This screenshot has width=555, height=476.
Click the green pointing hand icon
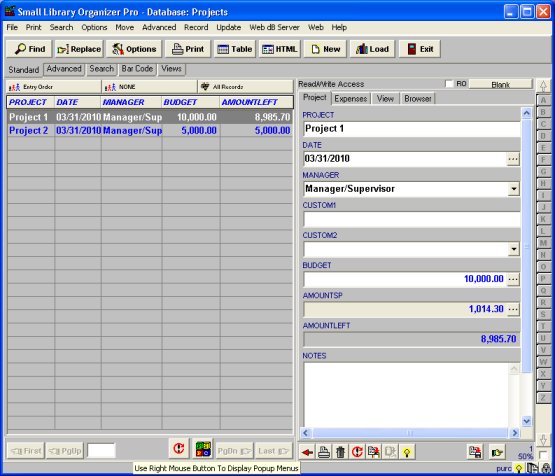coord(497,452)
